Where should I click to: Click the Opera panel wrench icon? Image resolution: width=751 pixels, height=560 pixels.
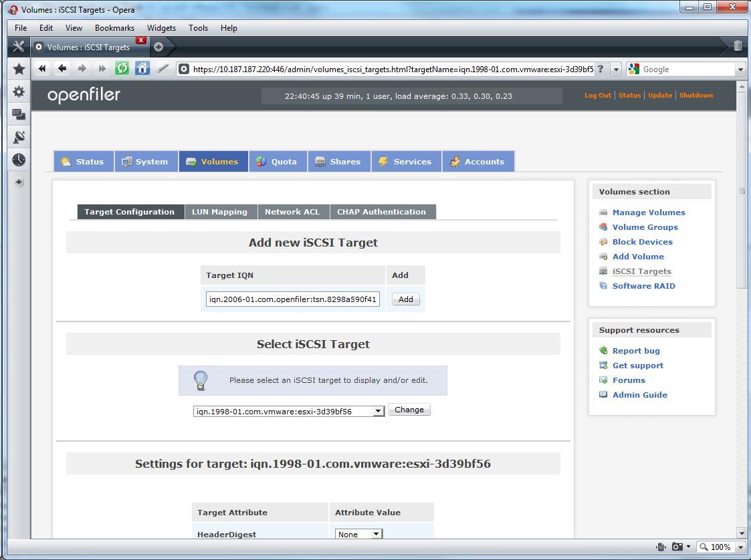[19, 46]
